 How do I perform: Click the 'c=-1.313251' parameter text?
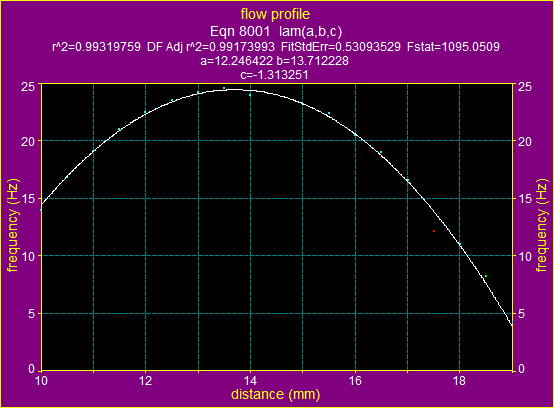click(275, 75)
